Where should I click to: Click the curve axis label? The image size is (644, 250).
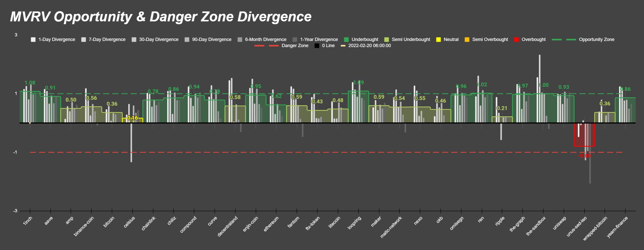(x=212, y=221)
